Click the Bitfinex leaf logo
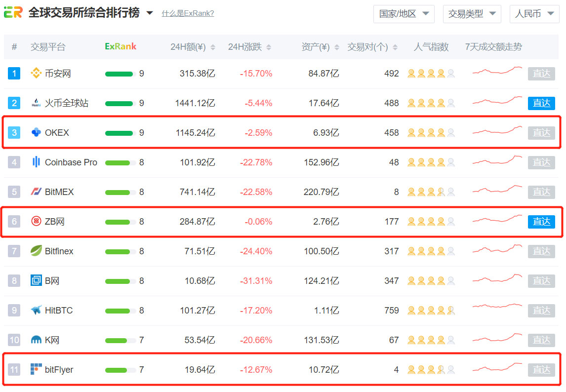 (36, 251)
